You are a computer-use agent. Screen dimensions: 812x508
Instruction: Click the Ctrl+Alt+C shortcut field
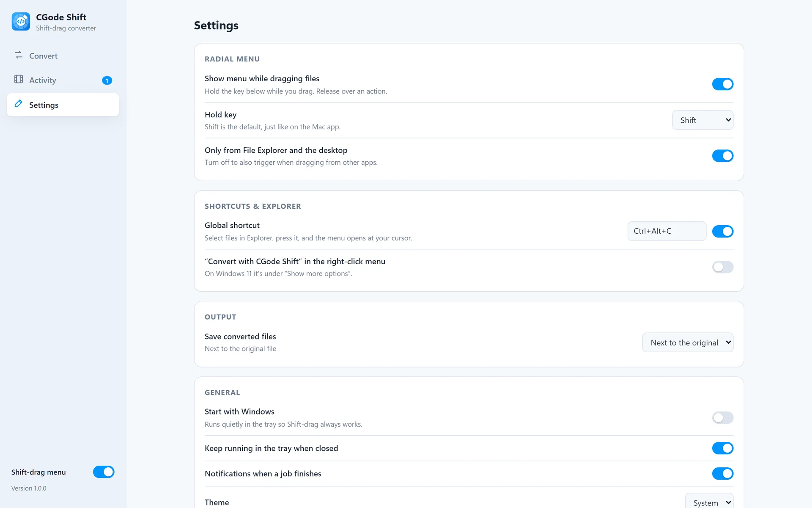click(x=667, y=231)
